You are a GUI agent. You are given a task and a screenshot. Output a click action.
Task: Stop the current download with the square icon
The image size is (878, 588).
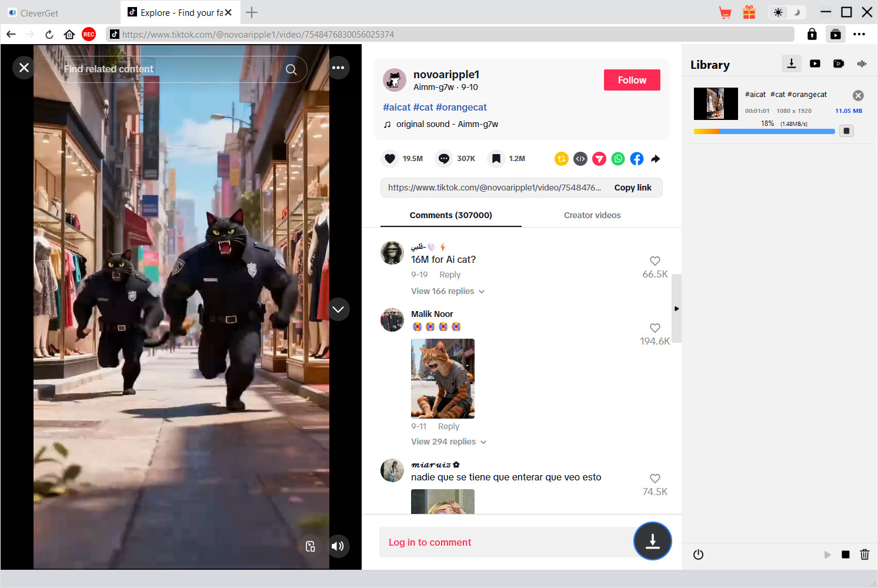coord(846,131)
